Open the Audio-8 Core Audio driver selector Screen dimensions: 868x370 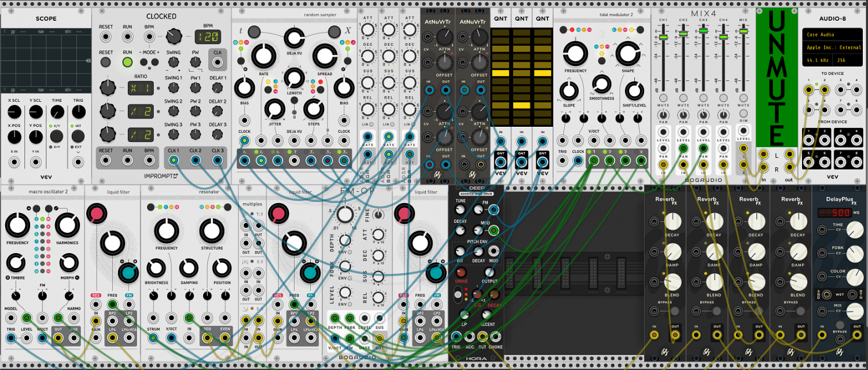pos(832,35)
